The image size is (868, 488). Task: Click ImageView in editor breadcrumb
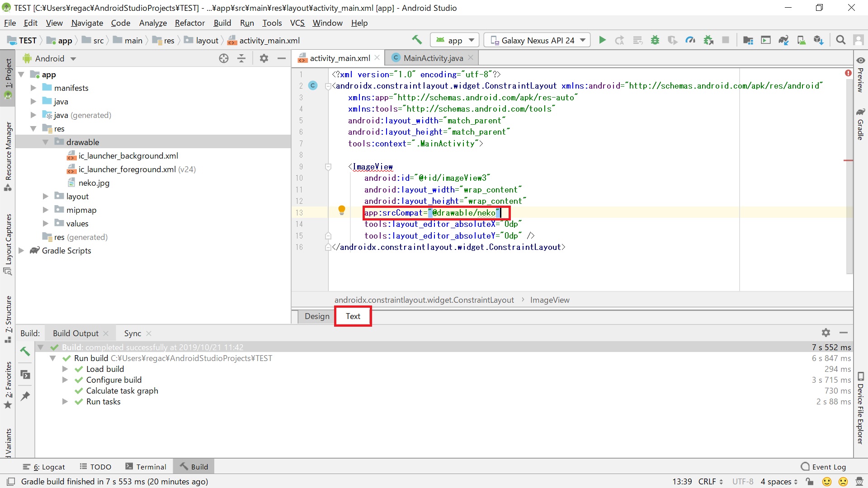point(550,300)
